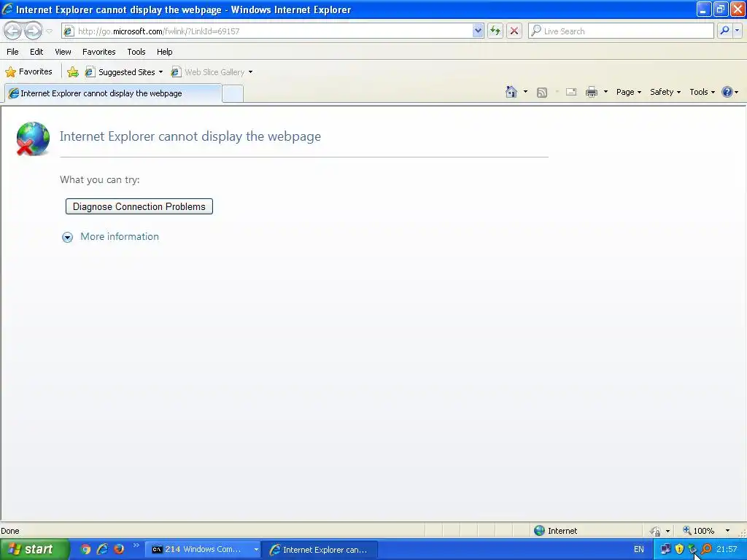Open the Suggested Sites dropdown
The height and width of the screenshot is (560, 747).
[124, 72]
